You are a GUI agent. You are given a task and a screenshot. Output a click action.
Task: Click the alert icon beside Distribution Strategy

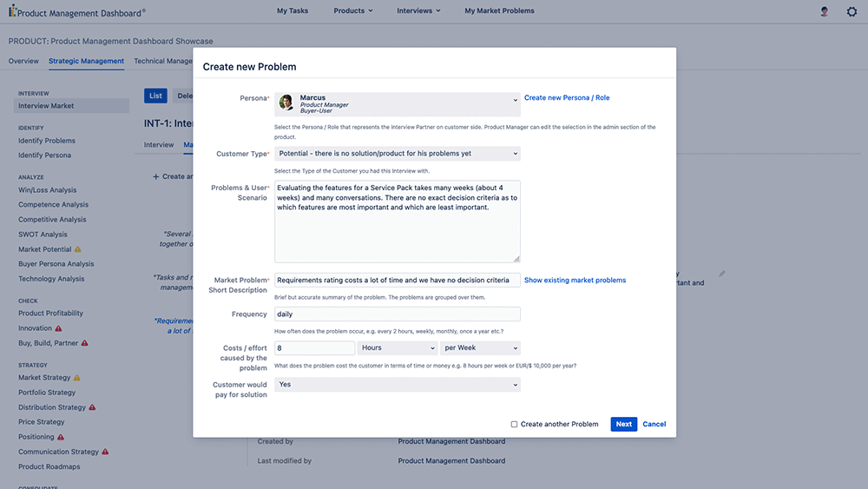pyautogui.click(x=93, y=407)
